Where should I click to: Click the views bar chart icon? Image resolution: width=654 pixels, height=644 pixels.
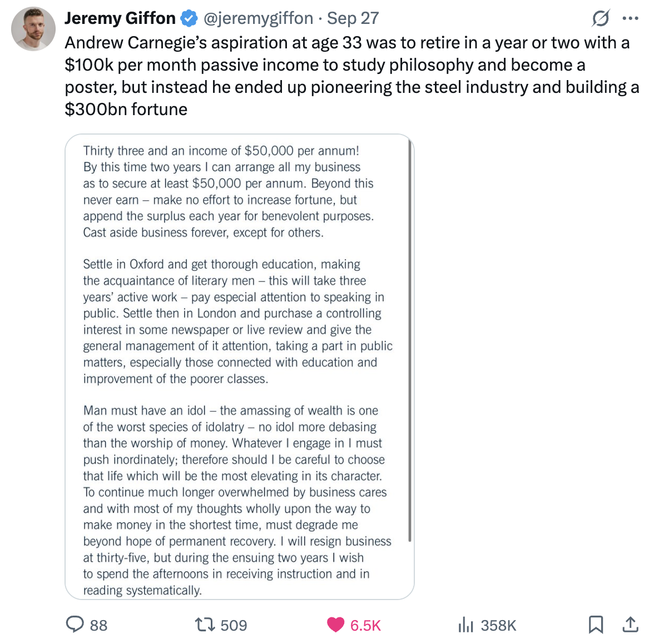pos(465,625)
